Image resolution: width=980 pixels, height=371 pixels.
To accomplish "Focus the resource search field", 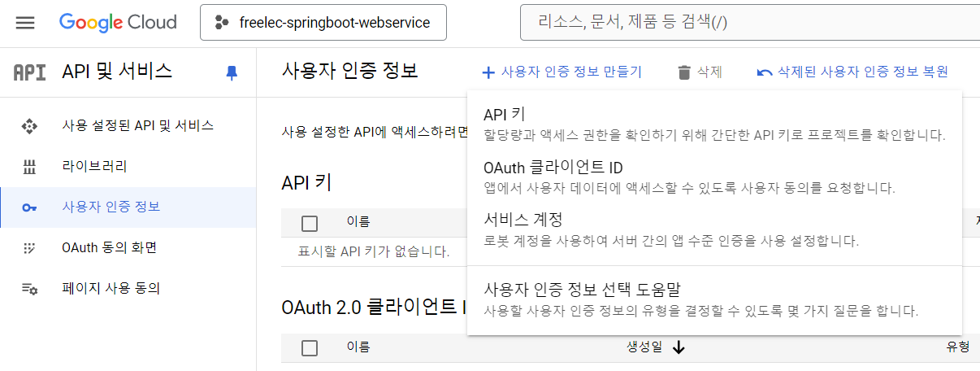I will point(750,23).
